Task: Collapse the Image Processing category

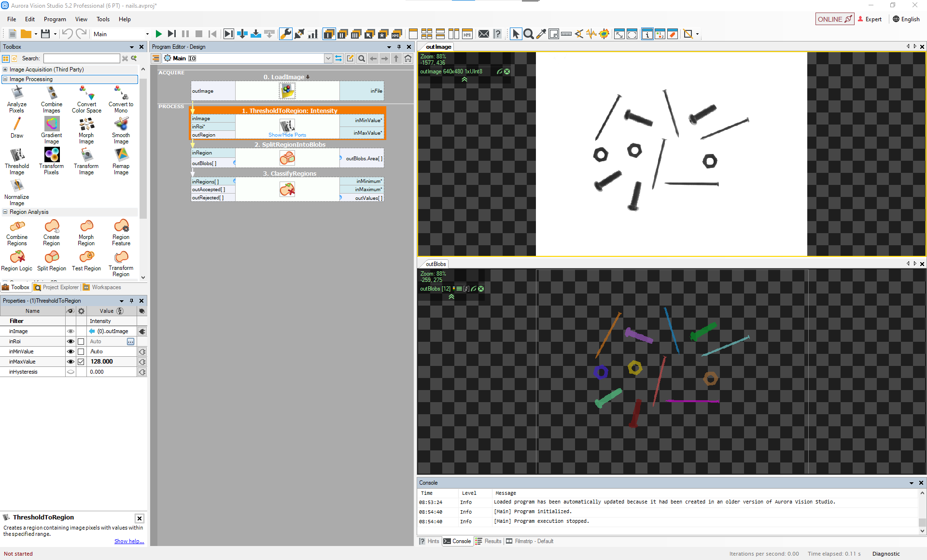Action: click(x=5, y=79)
